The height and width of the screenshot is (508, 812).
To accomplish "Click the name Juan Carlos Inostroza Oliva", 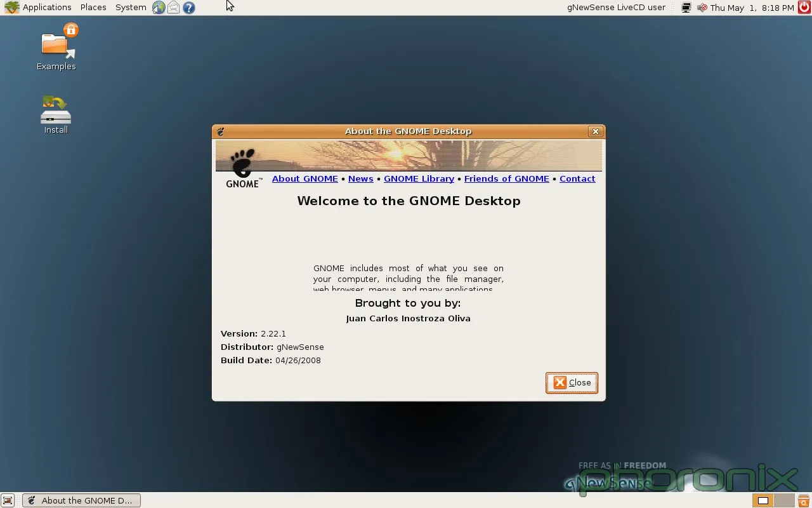I will pos(409,319).
